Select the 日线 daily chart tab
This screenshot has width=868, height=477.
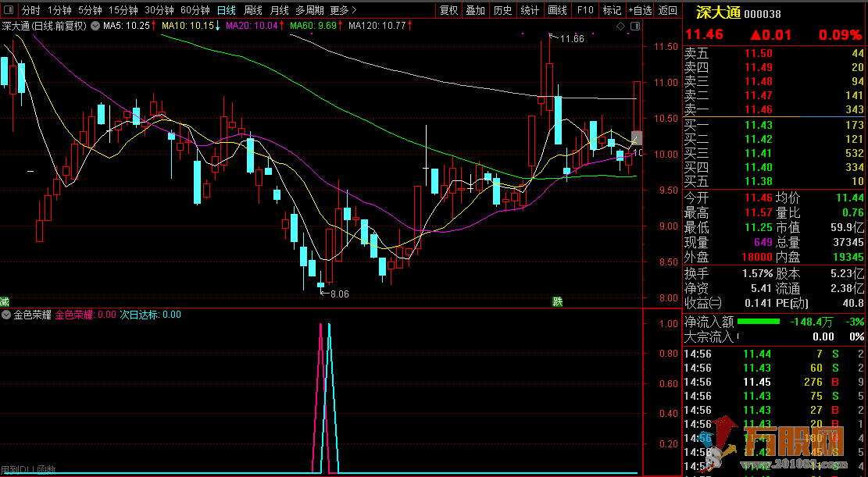227,10
